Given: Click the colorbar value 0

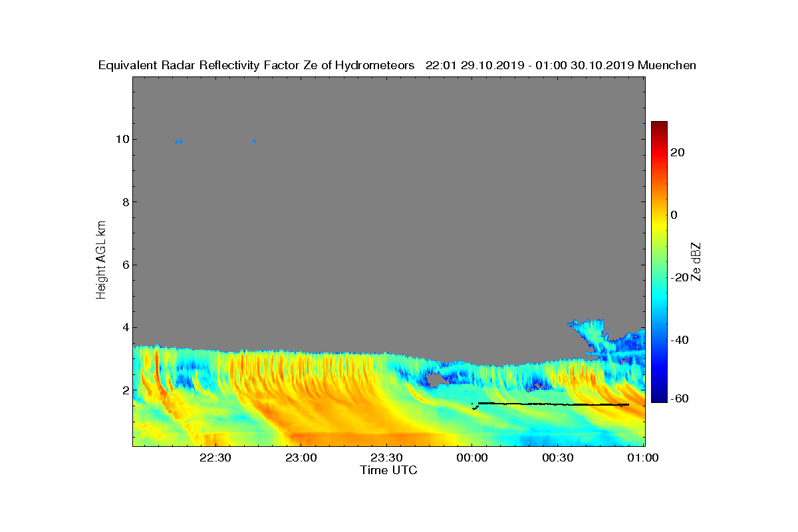Looking at the screenshot, I should coord(675,215).
